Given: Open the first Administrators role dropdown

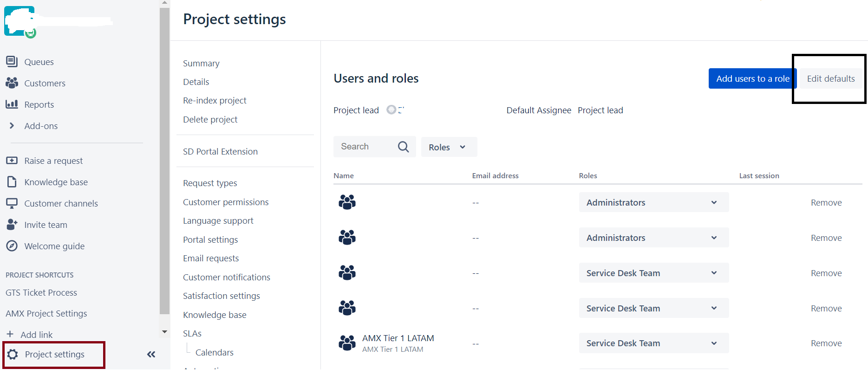Looking at the screenshot, I should coord(653,202).
